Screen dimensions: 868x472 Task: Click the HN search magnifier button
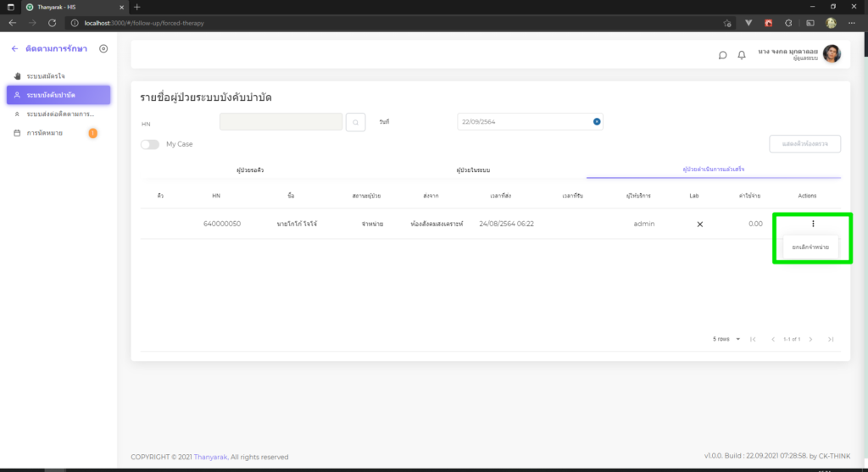click(x=356, y=122)
